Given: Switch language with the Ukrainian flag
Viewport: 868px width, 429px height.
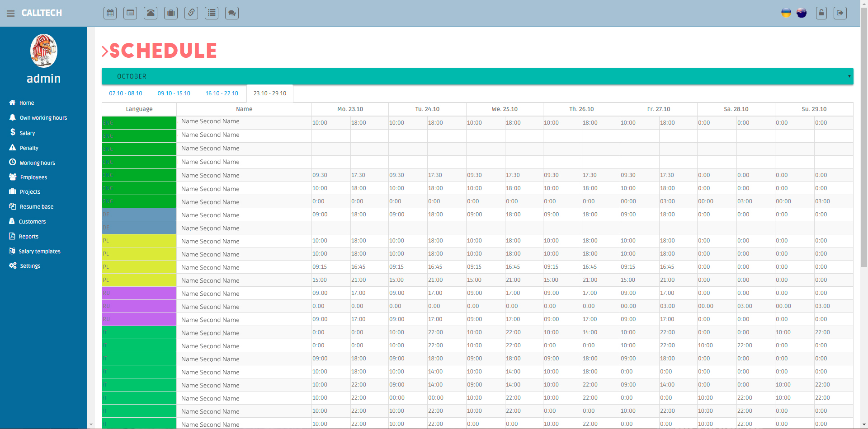Looking at the screenshot, I should click(786, 13).
